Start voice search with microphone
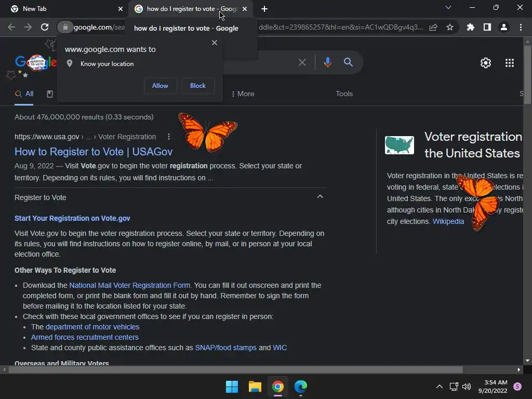The width and height of the screenshot is (532, 399). [327, 62]
